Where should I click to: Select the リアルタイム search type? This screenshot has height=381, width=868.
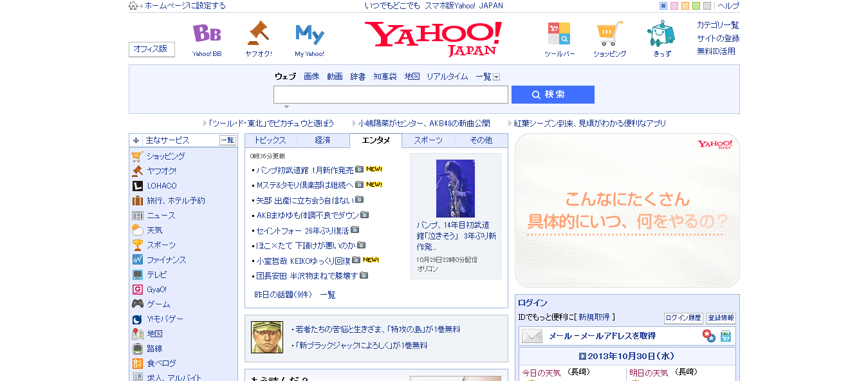pyautogui.click(x=447, y=77)
